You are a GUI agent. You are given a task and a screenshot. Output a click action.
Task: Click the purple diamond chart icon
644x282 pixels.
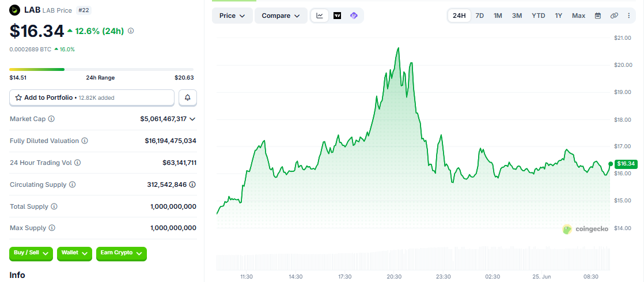click(x=354, y=16)
